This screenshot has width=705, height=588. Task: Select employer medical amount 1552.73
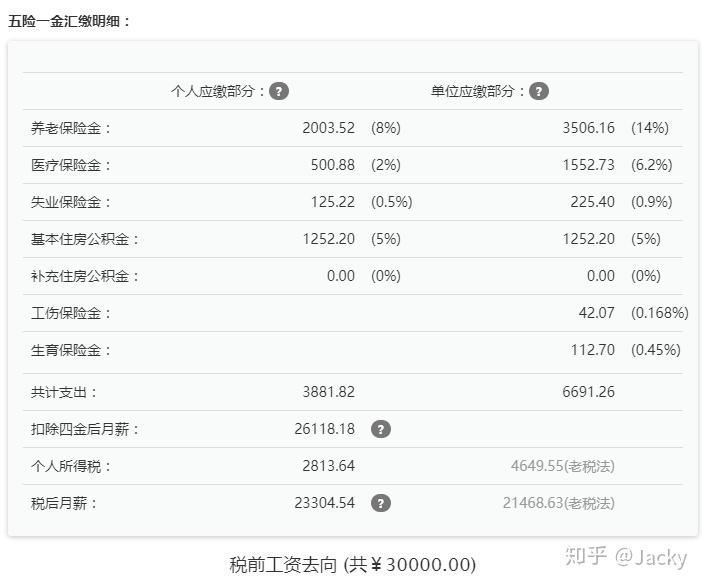click(x=588, y=165)
